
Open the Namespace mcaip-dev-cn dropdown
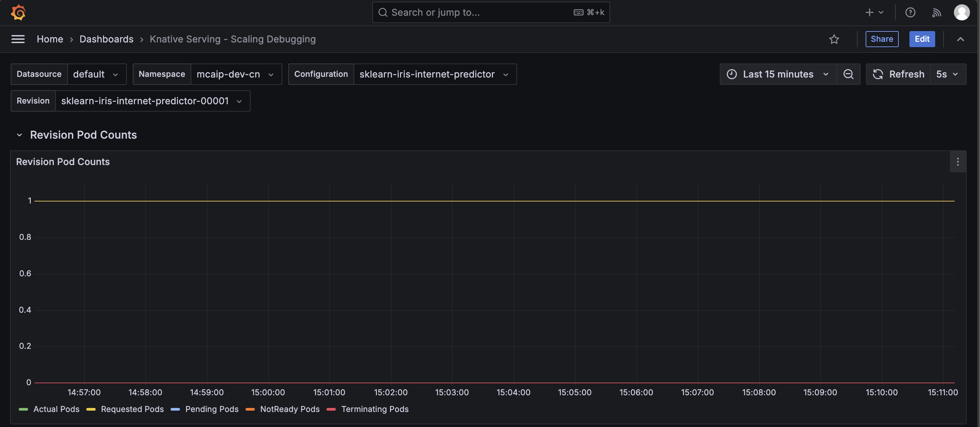pyautogui.click(x=236, y=74)
